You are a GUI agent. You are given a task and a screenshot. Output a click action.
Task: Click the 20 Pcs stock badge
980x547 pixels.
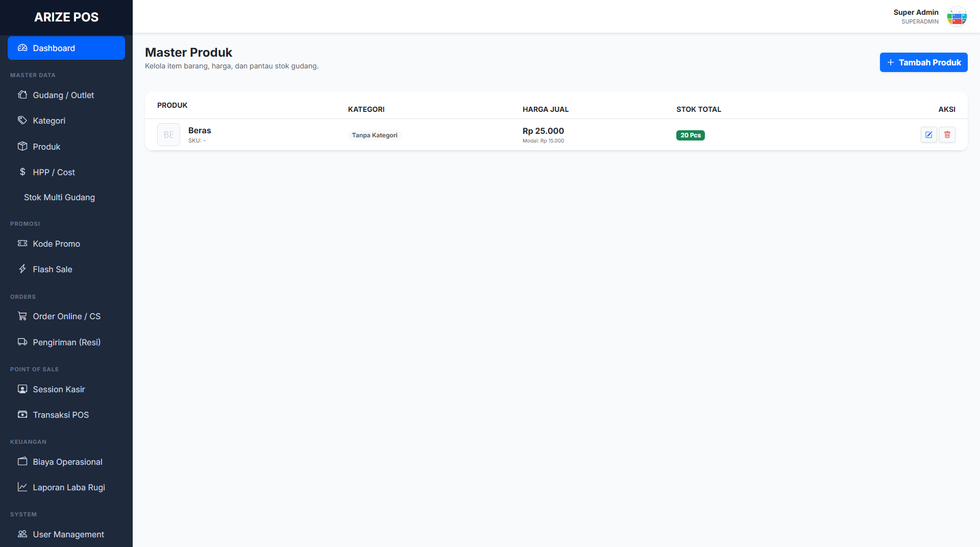[690, 135]
